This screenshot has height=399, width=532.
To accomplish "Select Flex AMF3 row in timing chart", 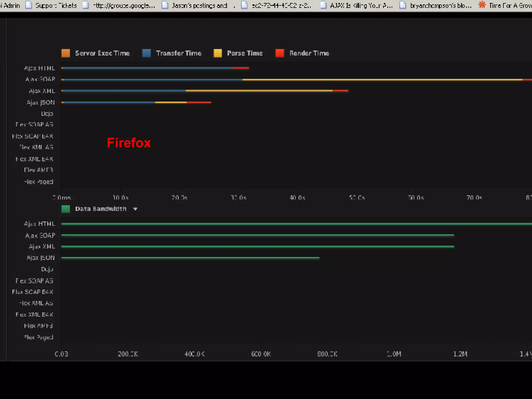I will point(38,170).
